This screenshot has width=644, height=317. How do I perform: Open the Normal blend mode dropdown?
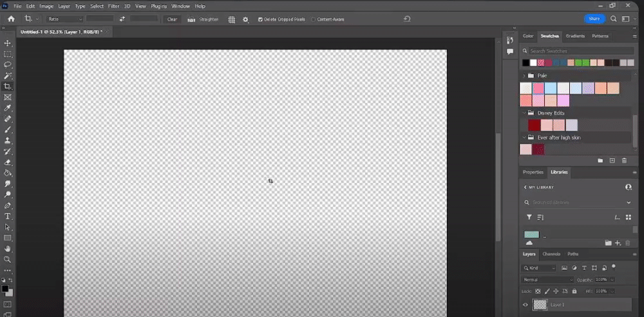pyautogui.click(x=547, y=280)
